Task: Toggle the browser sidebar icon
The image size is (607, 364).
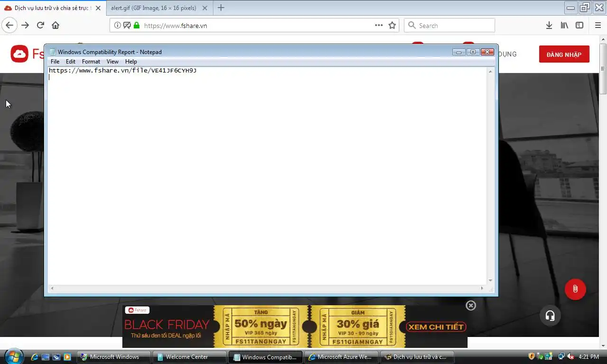Action: tap(579, 26)
